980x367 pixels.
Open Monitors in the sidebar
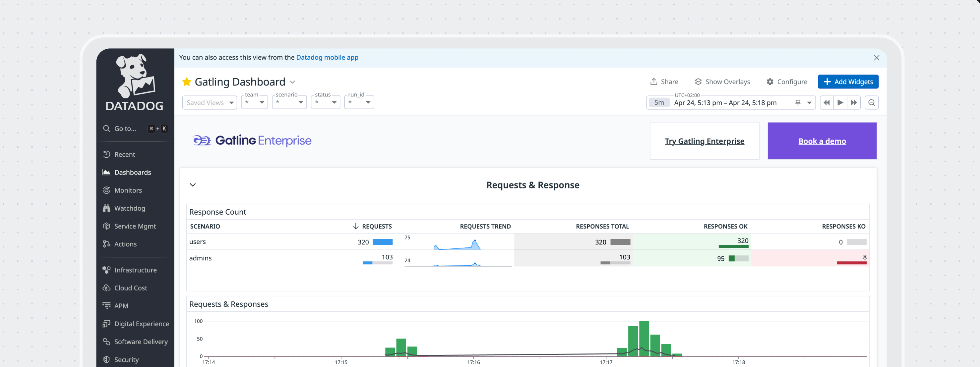(x=128, y=190)
